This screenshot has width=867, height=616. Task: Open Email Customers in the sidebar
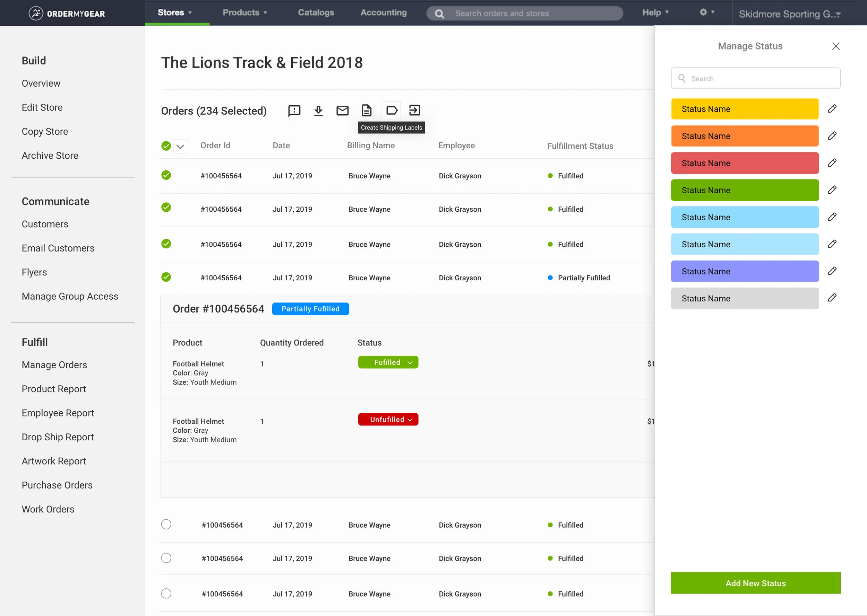58,248
